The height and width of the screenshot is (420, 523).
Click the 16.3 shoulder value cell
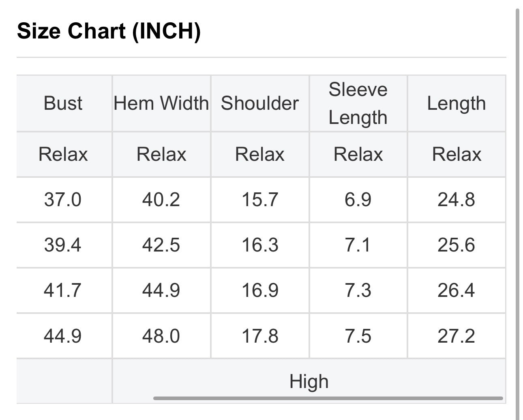tap(260, 245)
